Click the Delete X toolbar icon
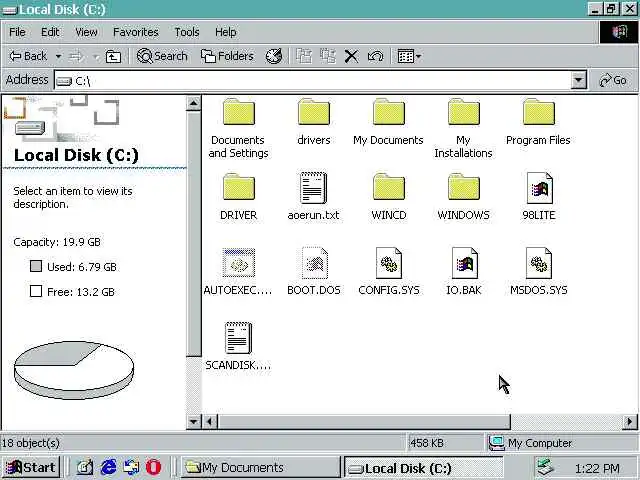Screen dimensions: 640x480 [x=351, y=56]
